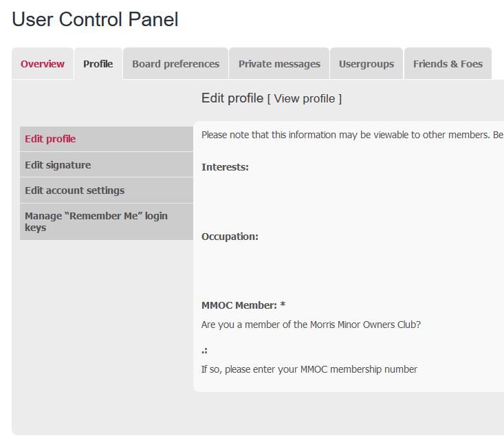The width and height of the screenshot is (504, 438).
Task: Click the Interests field label
Action: 225,167
